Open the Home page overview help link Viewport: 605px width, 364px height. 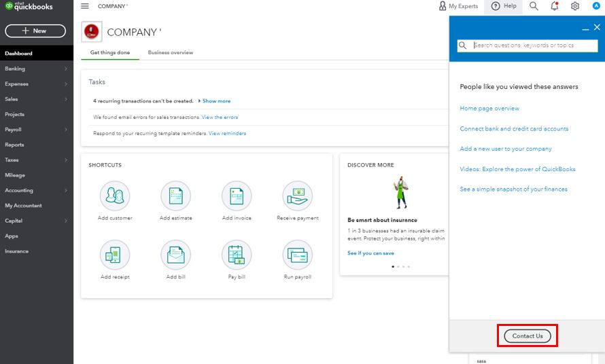(x=489, y=109)
